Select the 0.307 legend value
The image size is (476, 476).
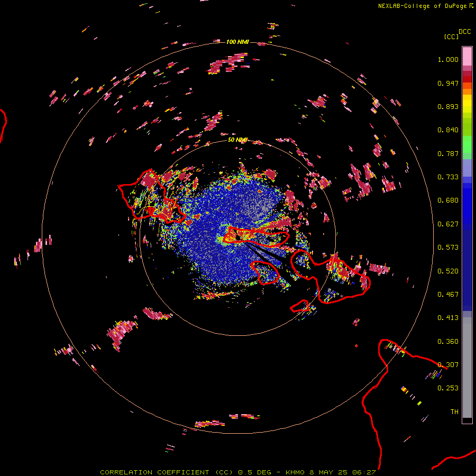[448, 365]
